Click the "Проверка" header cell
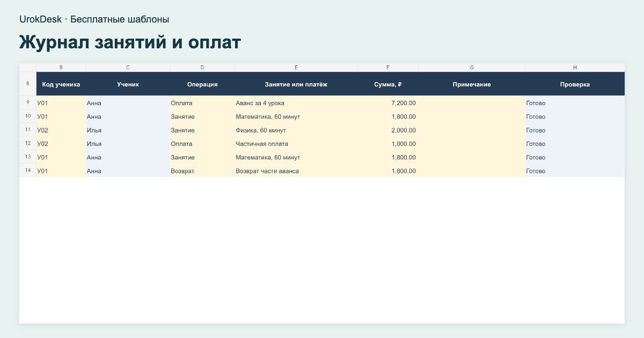Image resolution: width=644 pixels, height=338 pixels. pyautogui.click(x=575, y=84)
